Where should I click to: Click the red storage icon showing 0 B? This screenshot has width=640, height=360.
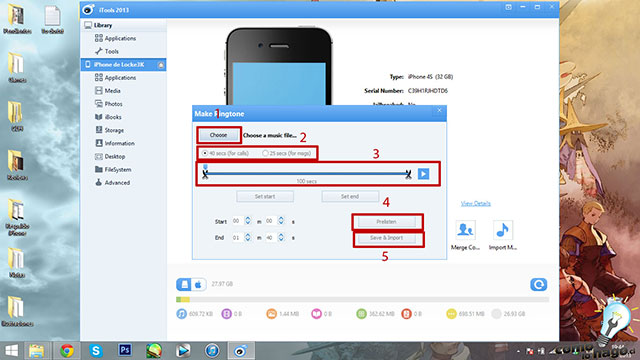pos(406,314)
